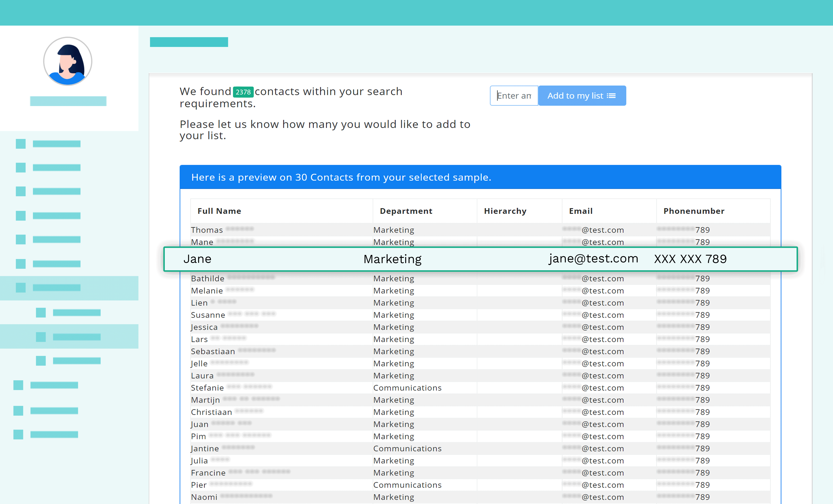The width and height of the screenshot is (833, 504).
Task: Click the first sidebar menu square icon
Action: point(21,144)
